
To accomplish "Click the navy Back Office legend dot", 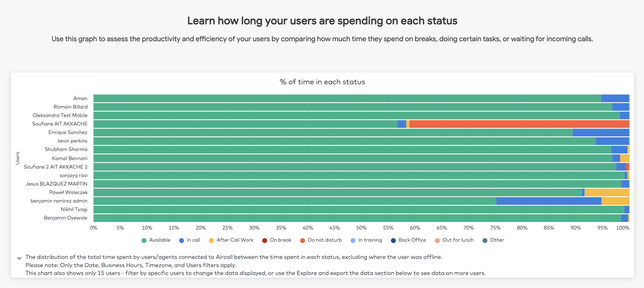I will click(x=393, y=240).
